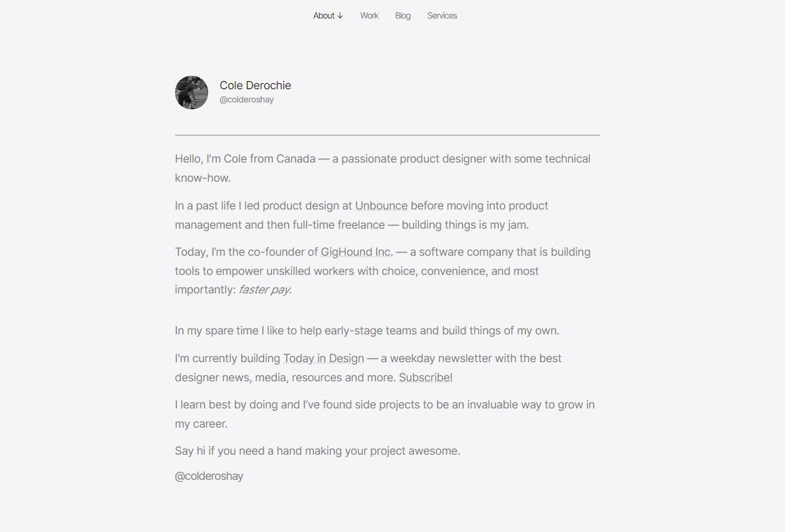This screenshot has height=532, width=785.
Task: Click the horizontal divider below the profile
Action: tap(387, 135)
